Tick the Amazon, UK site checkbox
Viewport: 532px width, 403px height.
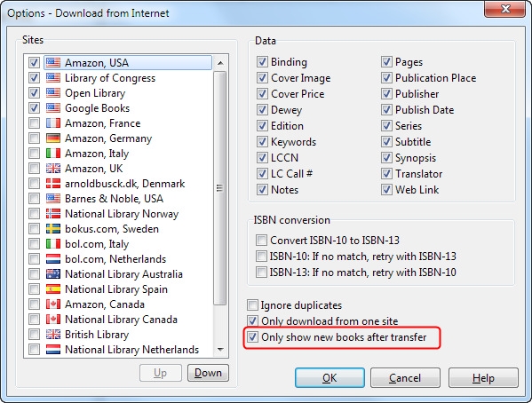pyautogui.click(x=35, y=169)
